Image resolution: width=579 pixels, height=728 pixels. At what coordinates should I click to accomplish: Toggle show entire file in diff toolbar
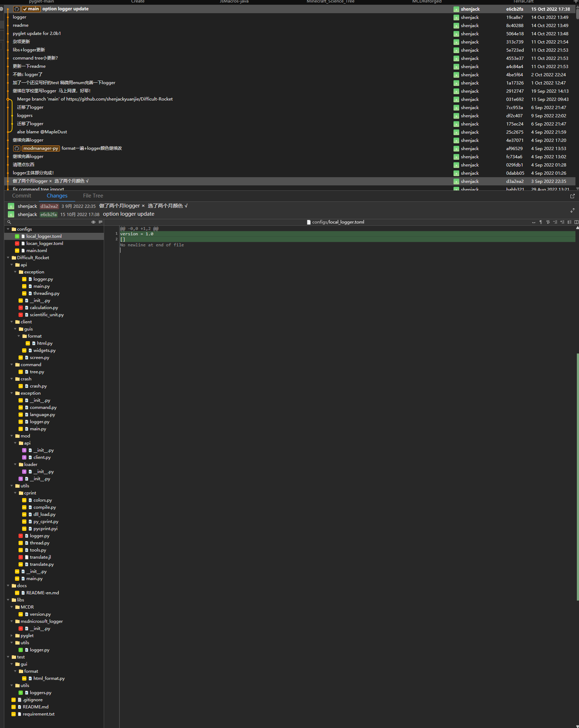(569, 222)
